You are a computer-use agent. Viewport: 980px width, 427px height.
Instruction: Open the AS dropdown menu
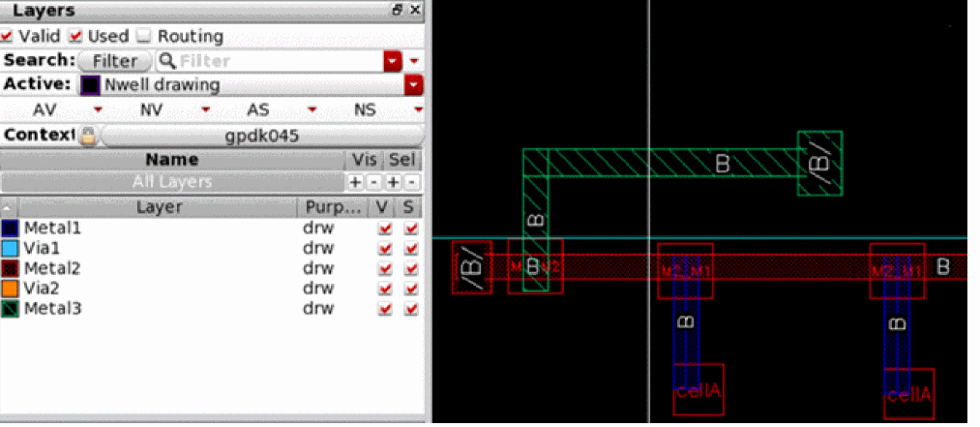click(312, 110)
